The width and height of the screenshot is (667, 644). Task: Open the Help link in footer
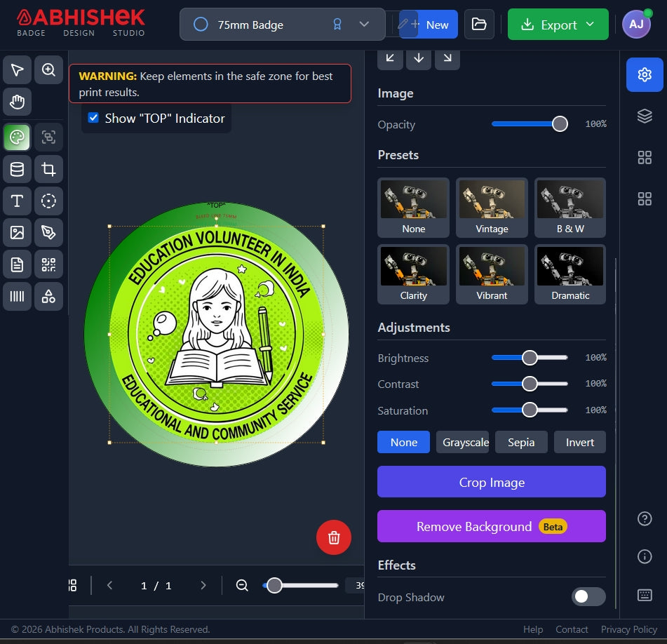pyautogui.click(x=532, y=629)
